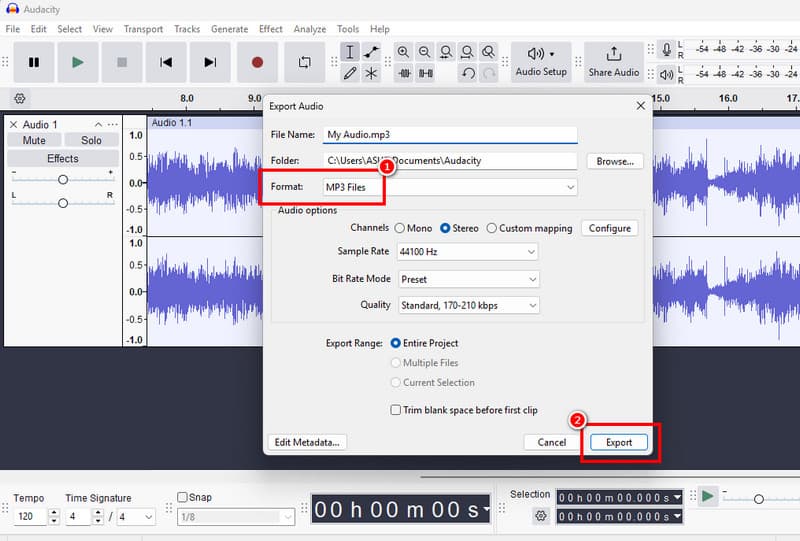Image resolution: width=800 pixels, height=541 pixels.
Task: Click the red Record button
Action: [257, 62]
